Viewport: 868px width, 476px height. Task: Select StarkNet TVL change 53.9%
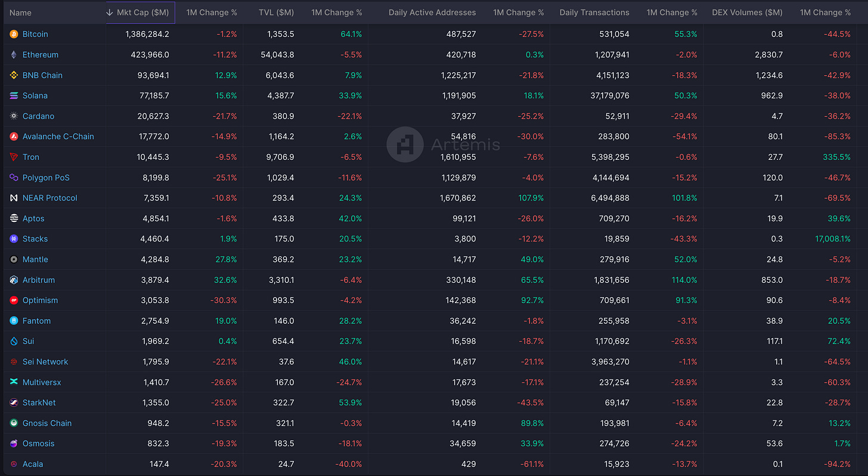[350, 403]
